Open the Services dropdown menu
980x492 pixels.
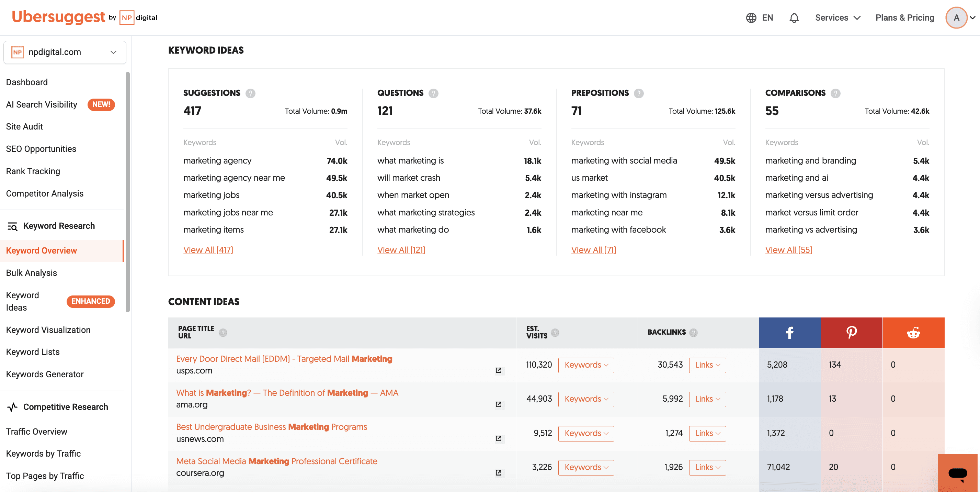pyautogui.click(x=837, y=18)
